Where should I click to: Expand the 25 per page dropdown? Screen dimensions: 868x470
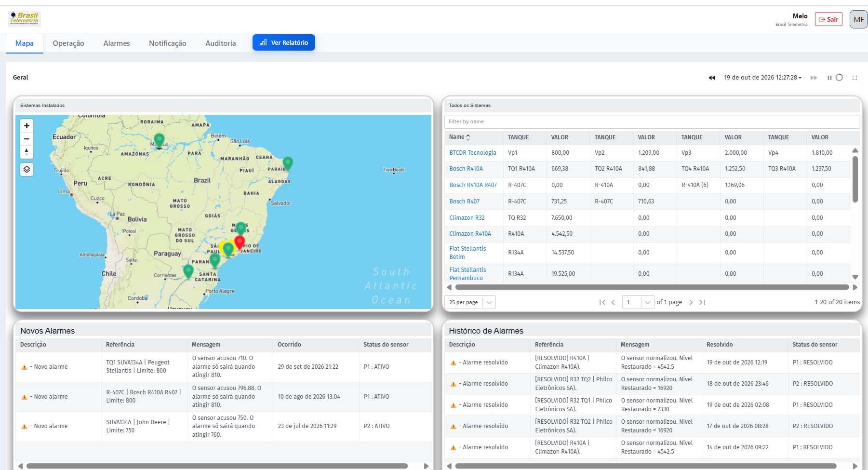(470, 302)
